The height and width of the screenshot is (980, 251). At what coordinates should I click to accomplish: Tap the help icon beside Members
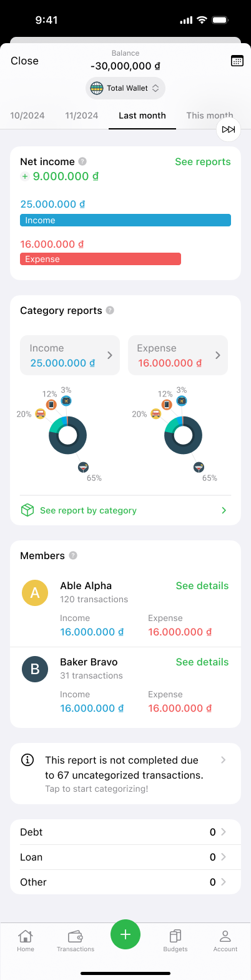[x=73, y=555]
